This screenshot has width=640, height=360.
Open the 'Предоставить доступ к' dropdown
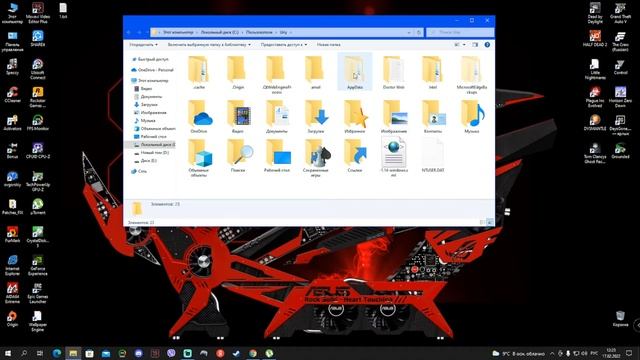coord(284,44)
